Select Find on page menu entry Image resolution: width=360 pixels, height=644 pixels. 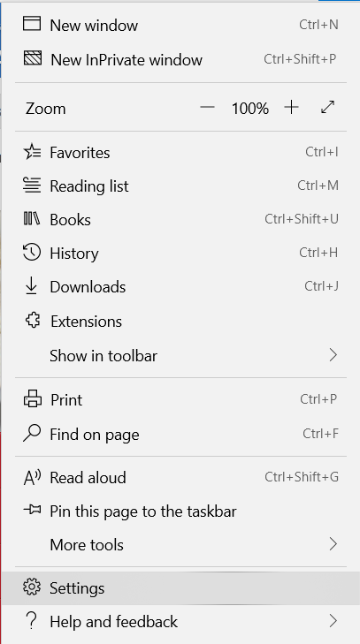click(x=180, y=434)
